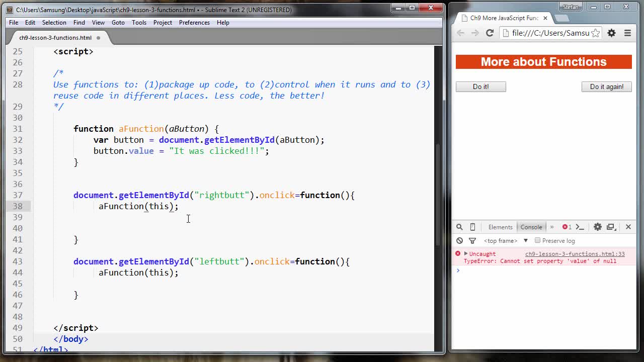Viewport: 644px width, 362px height.
Task: Minimize the Sublime Text window
Action: [398, 8]
